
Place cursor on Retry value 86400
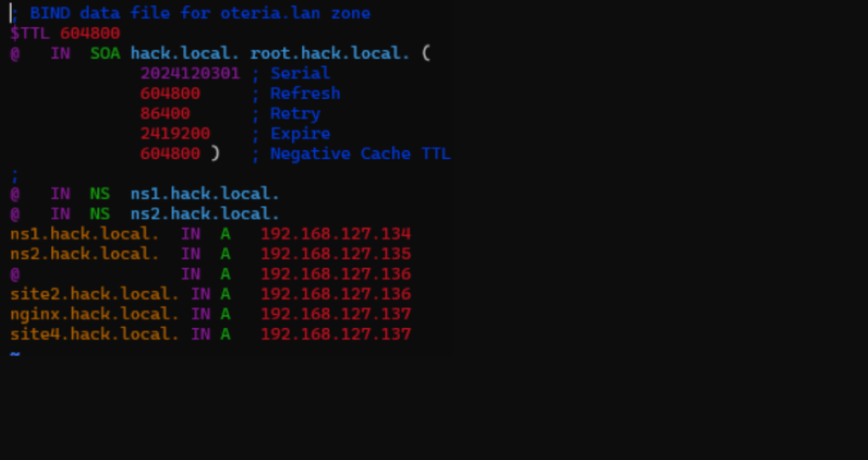click(165, 114)
